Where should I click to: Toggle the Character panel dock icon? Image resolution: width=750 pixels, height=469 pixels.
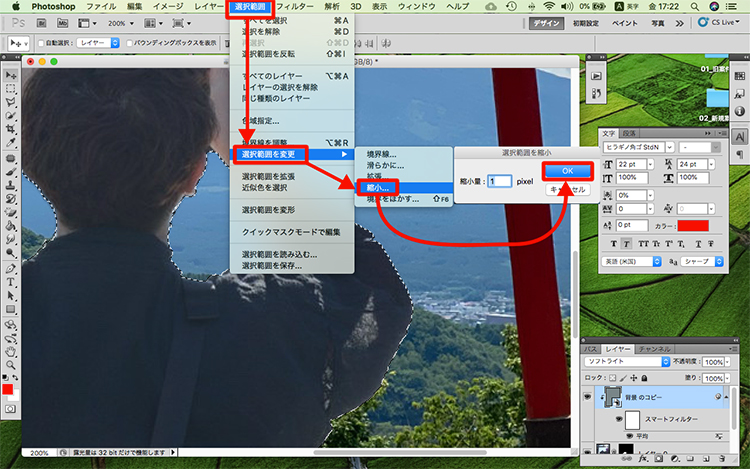click(739, 137)
